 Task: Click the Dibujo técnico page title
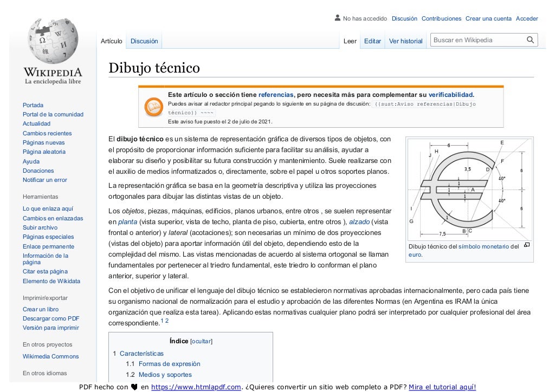click(154, 68)
